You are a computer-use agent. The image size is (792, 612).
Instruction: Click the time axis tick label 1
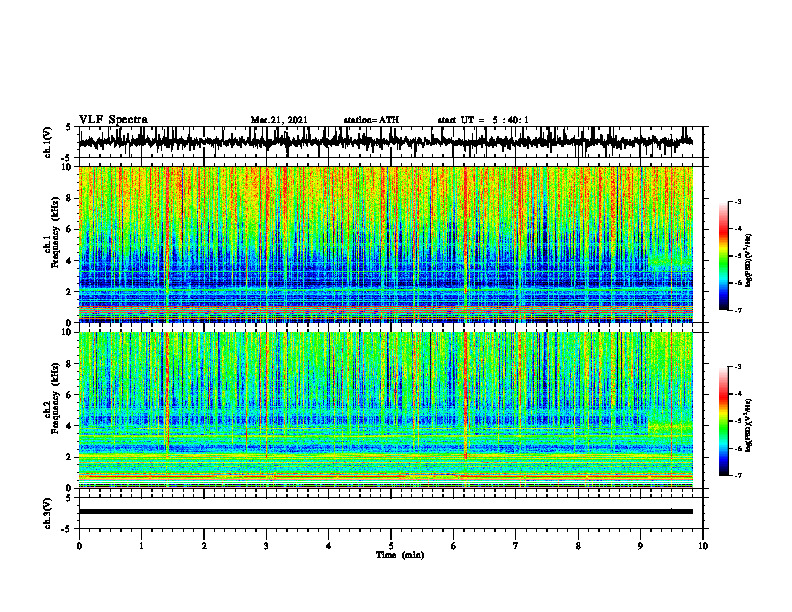point(141,546)
